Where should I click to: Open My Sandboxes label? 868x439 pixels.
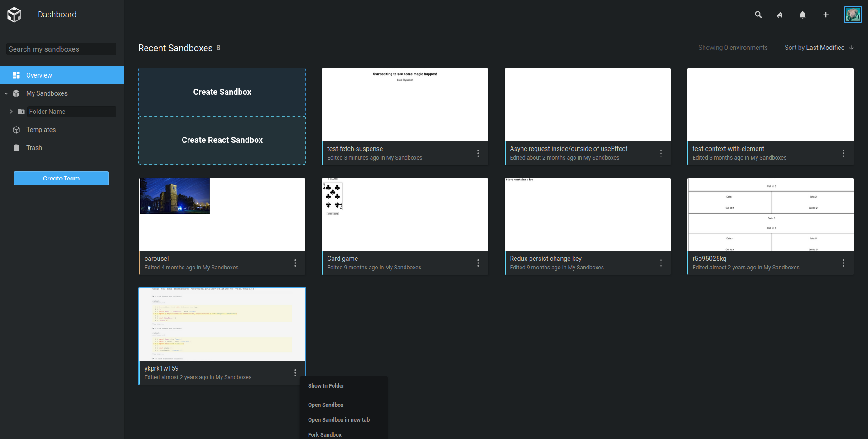[x=47, y=93]
